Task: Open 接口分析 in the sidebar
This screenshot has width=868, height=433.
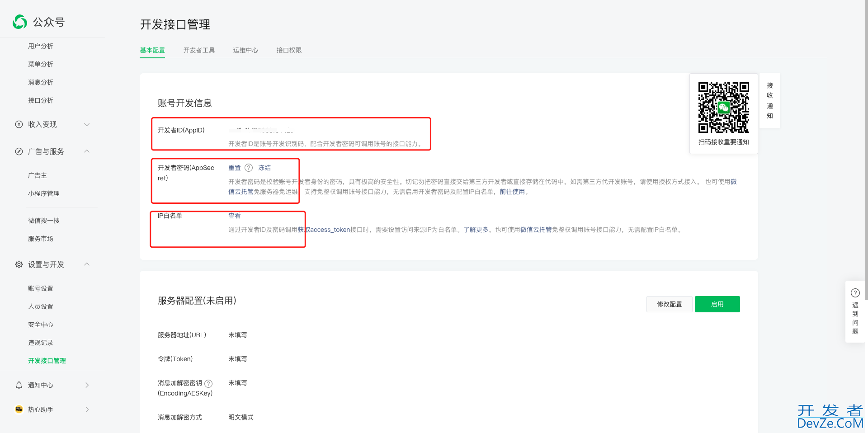Action: pos(41,100)
